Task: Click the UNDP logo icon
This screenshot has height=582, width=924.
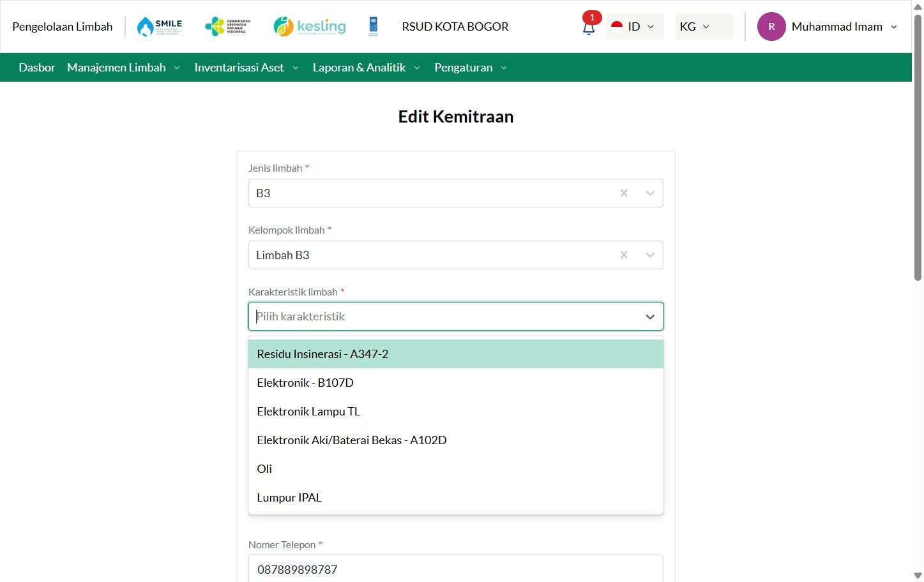Action: (x=374, y=26)
